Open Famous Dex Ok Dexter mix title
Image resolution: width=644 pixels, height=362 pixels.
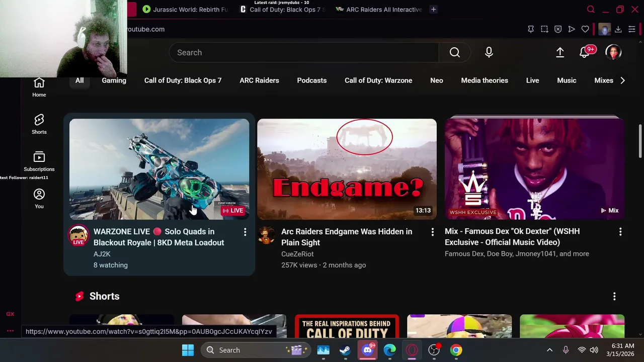[512, 236]
